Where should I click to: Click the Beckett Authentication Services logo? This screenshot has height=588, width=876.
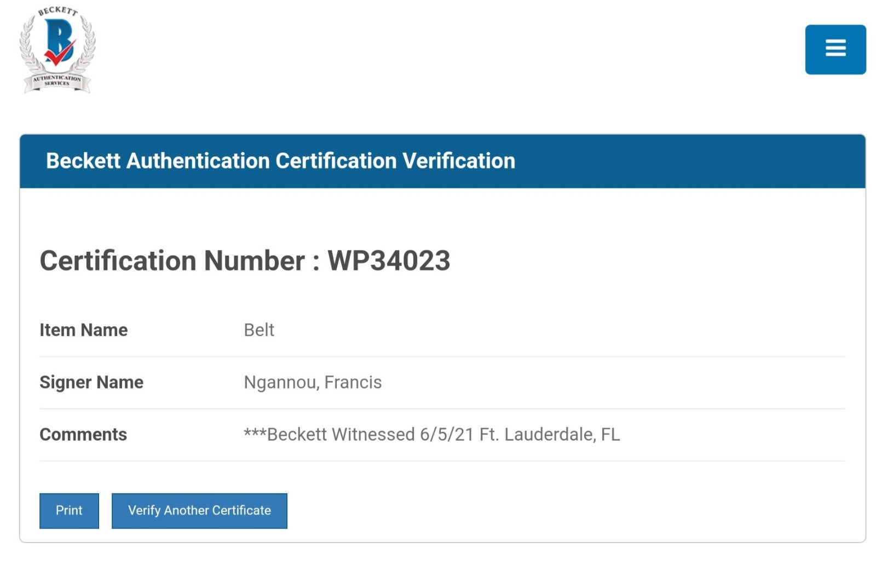tap(57, 49)
